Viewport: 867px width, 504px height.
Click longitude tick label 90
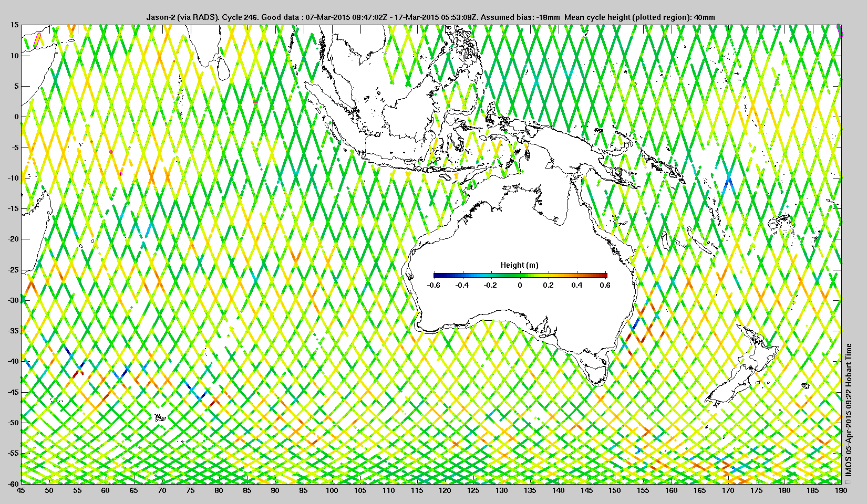275,490
